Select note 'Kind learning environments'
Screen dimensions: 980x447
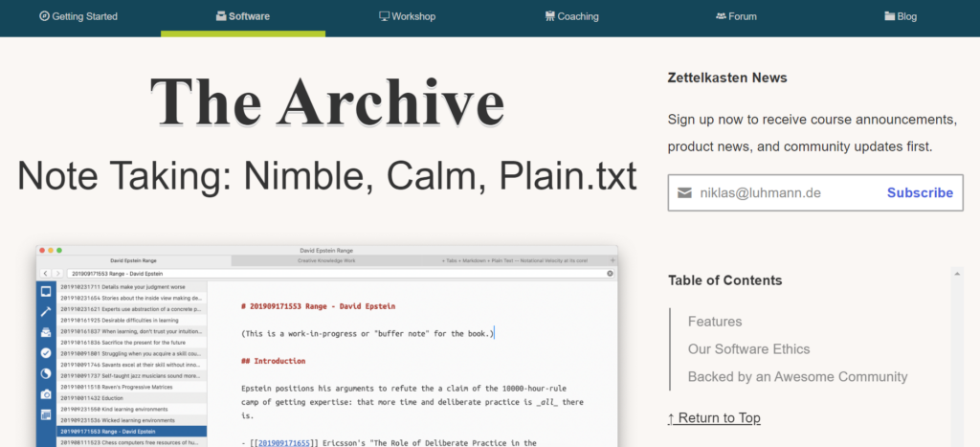tap(132, 409)
